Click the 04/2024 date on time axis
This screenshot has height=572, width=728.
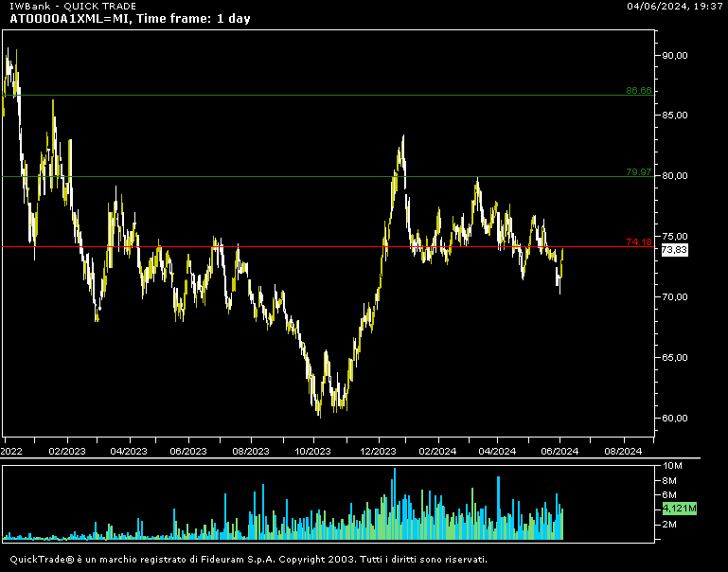[497, 451]
